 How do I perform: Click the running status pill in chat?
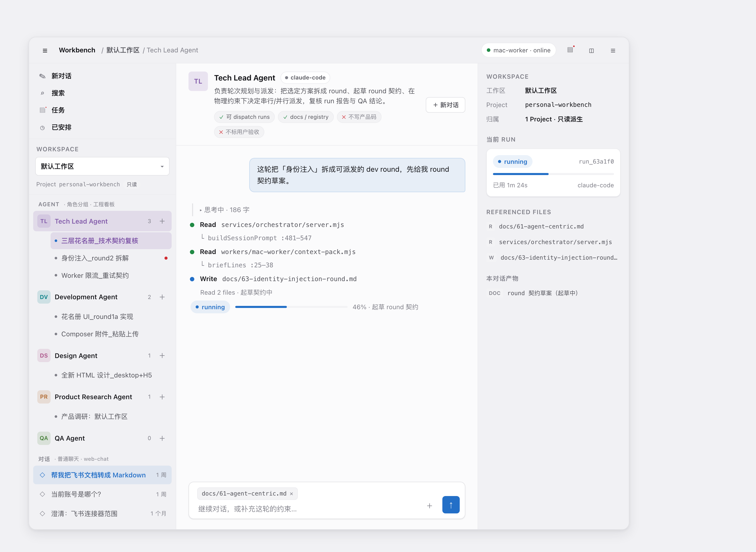coord(210,307)
